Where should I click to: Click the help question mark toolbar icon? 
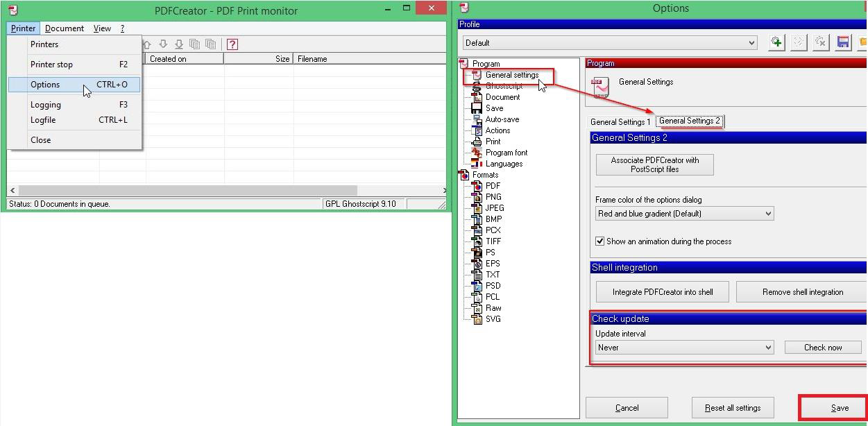coord(232,44)
